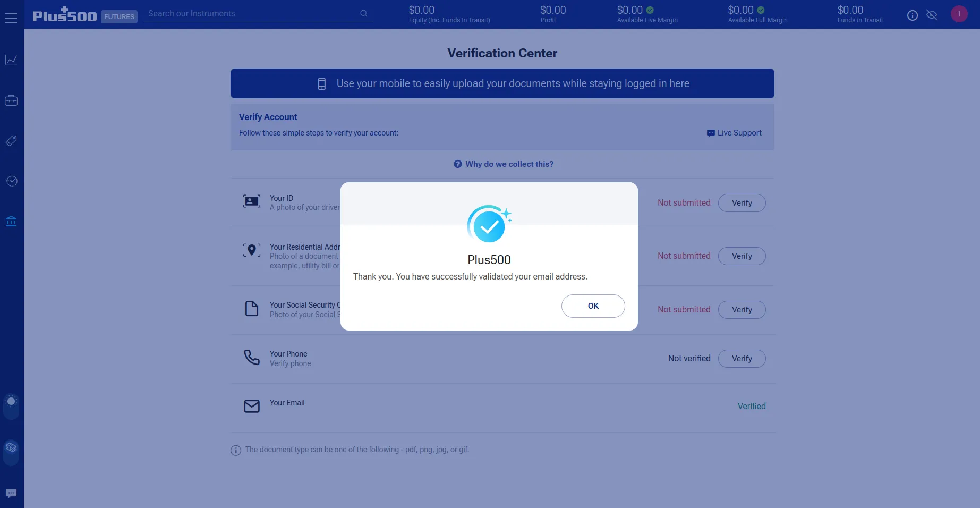Click 'Not submitted' status for Your ID

coord(684,203)
